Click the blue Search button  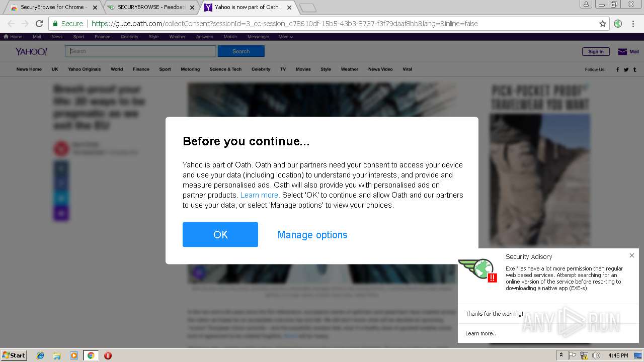(x=241, y=51)
